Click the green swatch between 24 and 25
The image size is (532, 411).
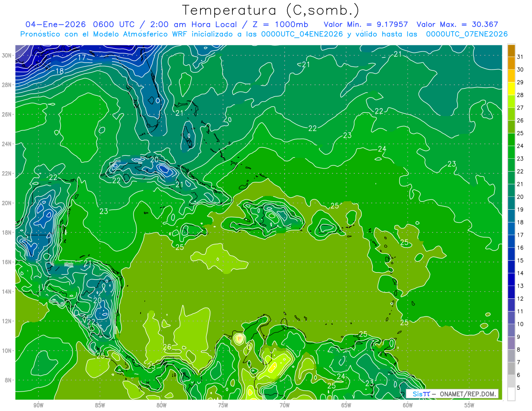click(x=511, y=140)
